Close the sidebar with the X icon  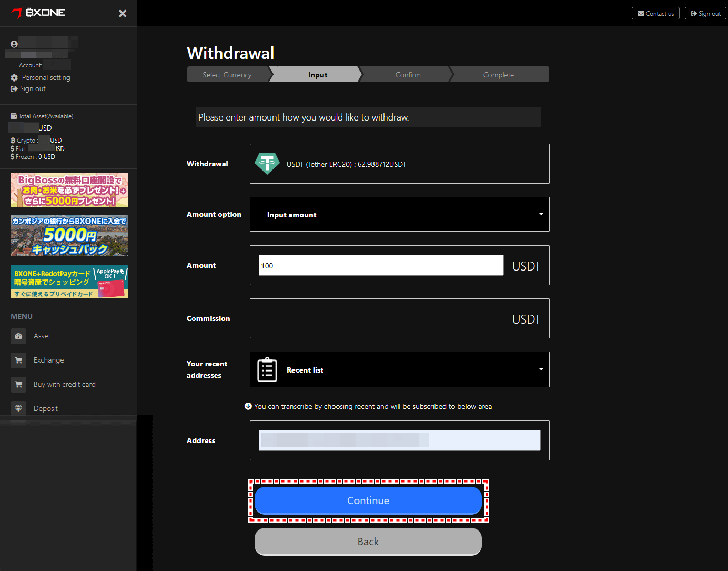123,13
